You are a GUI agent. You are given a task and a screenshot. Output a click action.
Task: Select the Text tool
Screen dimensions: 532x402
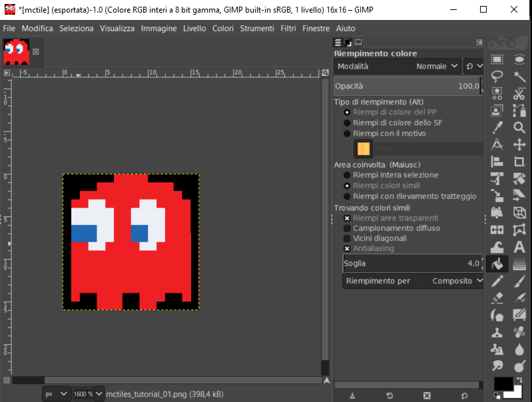tap(519, 248)
